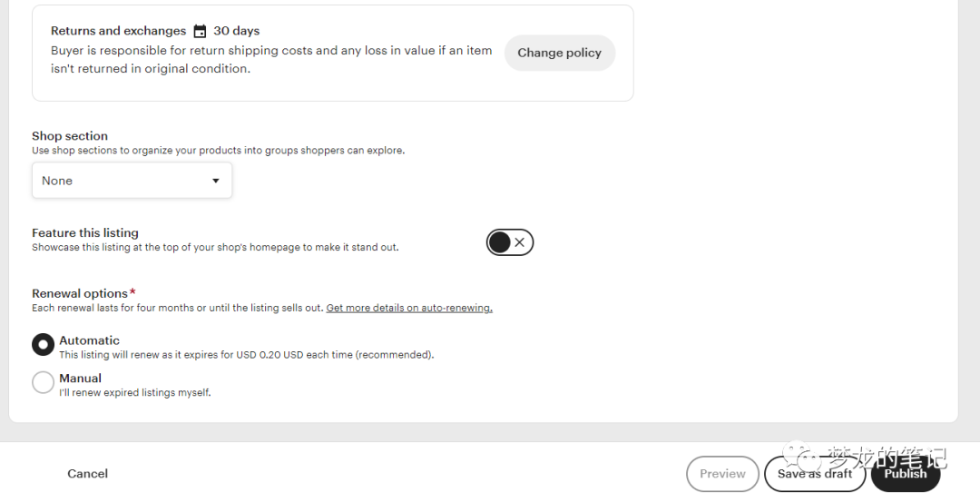Click the Returns and exchanges heading

(x=119, y=31)
